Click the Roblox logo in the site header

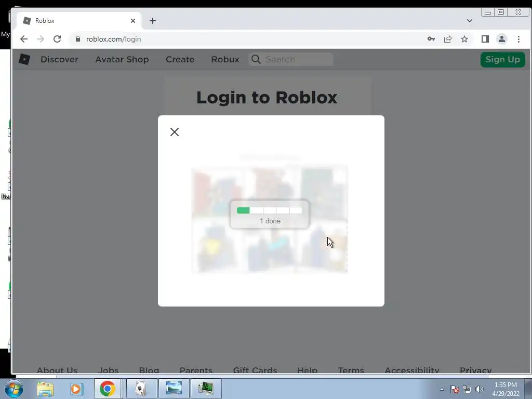pyautogui.click(x=24, y=59)
